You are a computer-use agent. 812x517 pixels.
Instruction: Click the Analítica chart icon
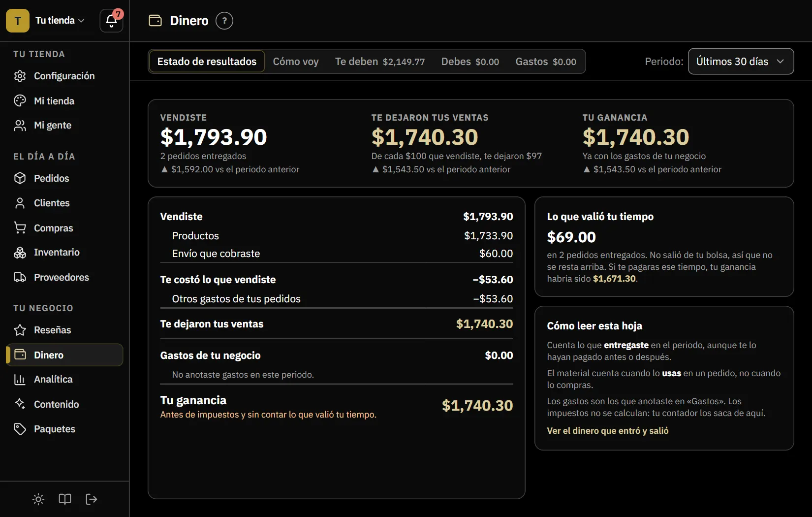click(20, 379)
